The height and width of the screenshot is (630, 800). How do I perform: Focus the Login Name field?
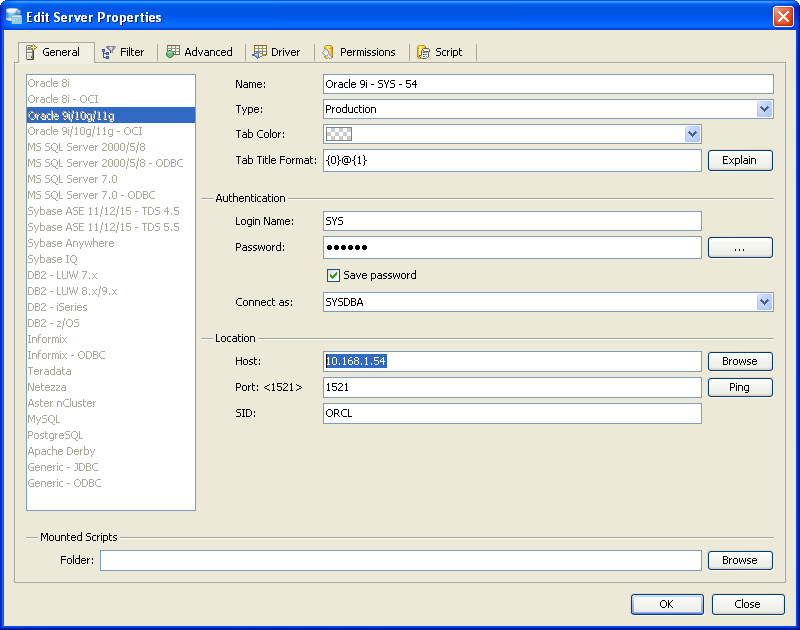(512, 221)
